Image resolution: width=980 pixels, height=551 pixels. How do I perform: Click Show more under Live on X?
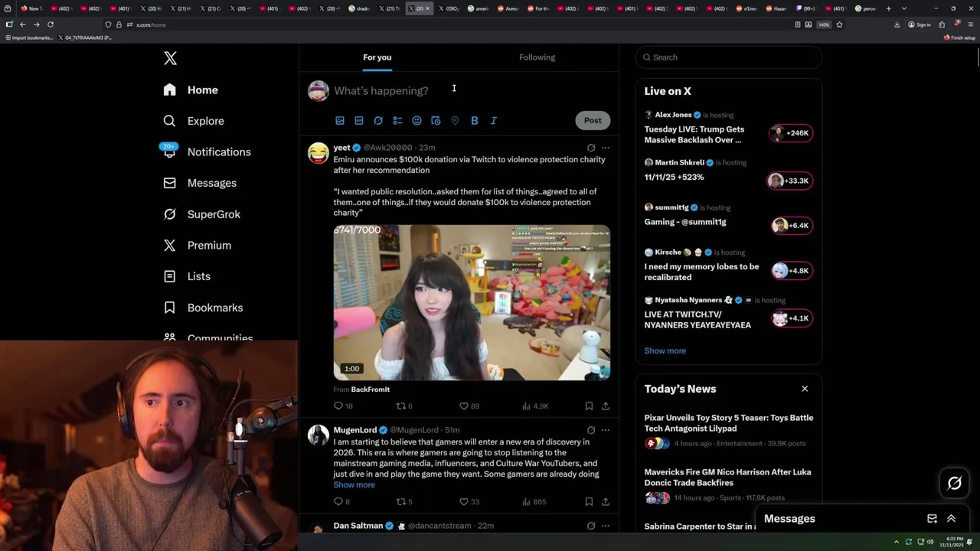click(x=665, y=350)
